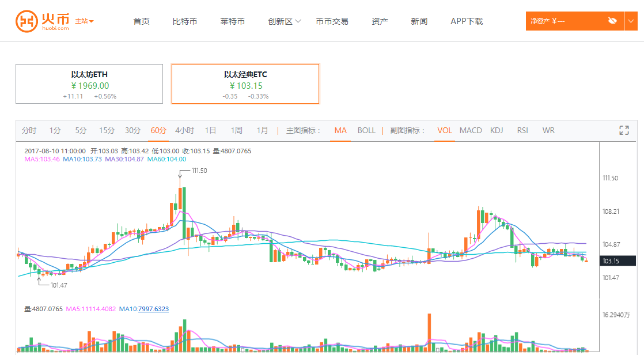Go to 币币交易 page
644x355 pixels.
332,21
